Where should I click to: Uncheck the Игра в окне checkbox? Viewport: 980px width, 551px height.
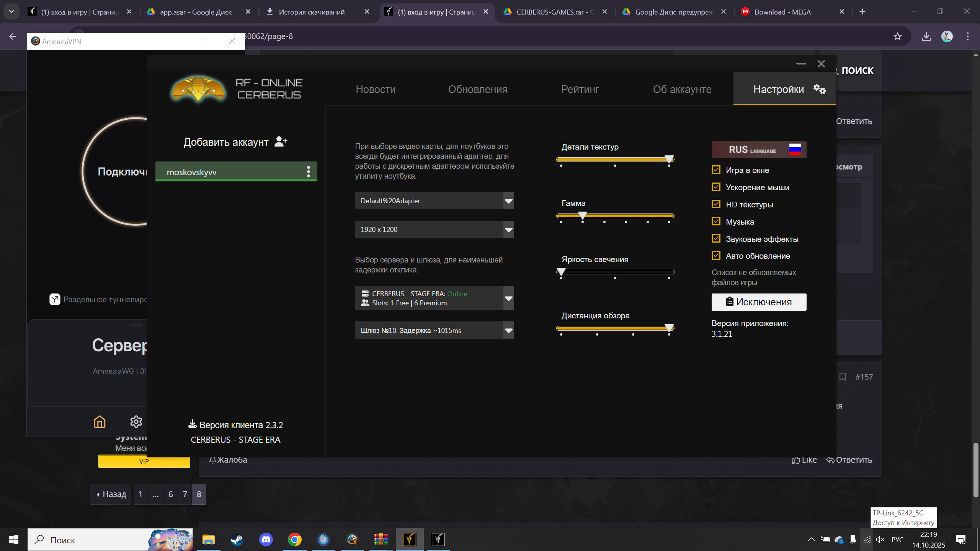[716, 170]
